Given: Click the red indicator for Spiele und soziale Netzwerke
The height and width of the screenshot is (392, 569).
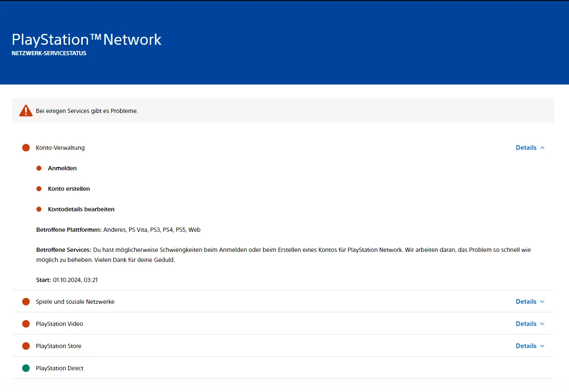Looking at the screenshot, I should tap(26, 301).
